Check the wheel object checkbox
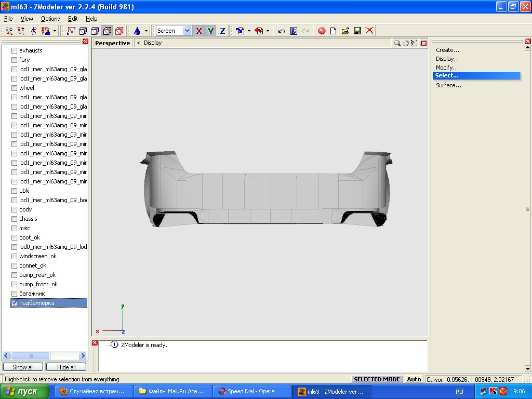The height and width of the screenshot is (399, 532). point(15,88)
